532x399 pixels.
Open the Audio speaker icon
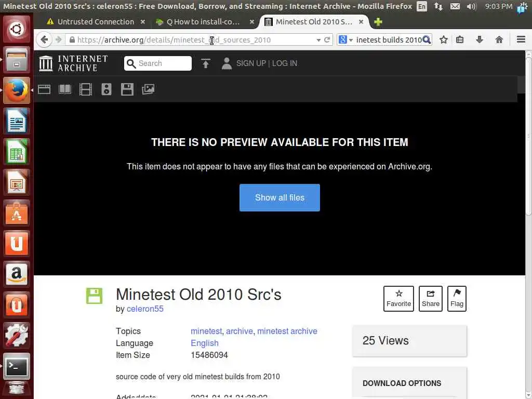pyautogui.click(x=106, y=89)
